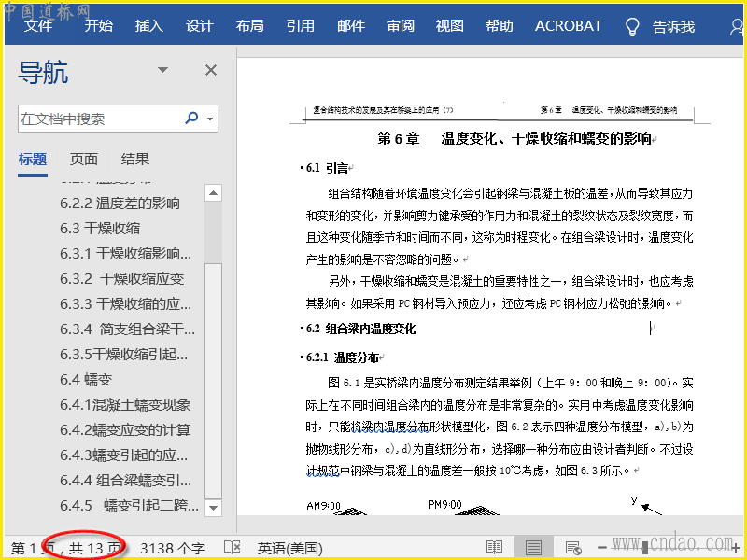
Task: Click the zoom in plus button
Action: pyautogui.click(x=737, y=548)
